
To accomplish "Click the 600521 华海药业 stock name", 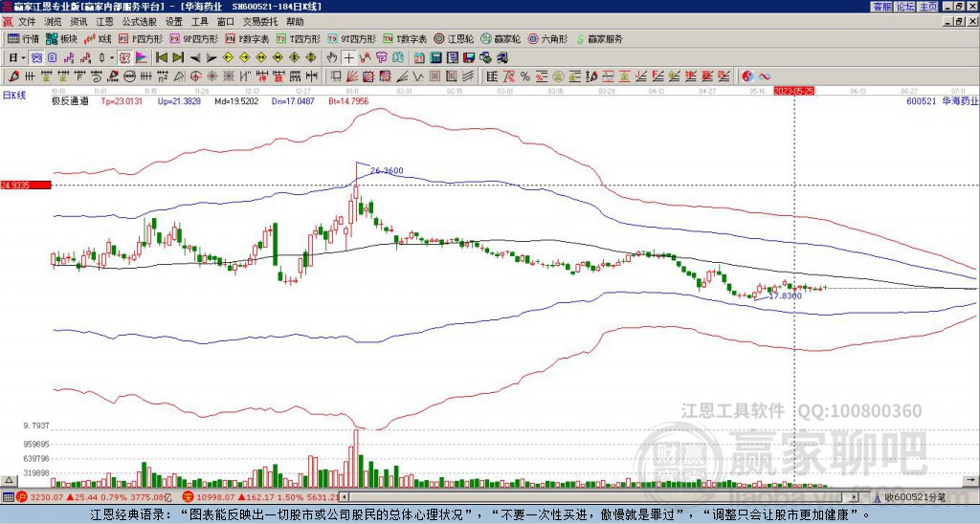I will click(942, 100).
